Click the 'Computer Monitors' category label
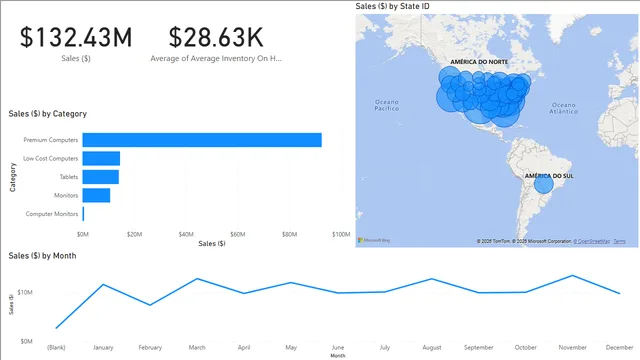This screenshot has width=640, height=360. pos(52,214)
